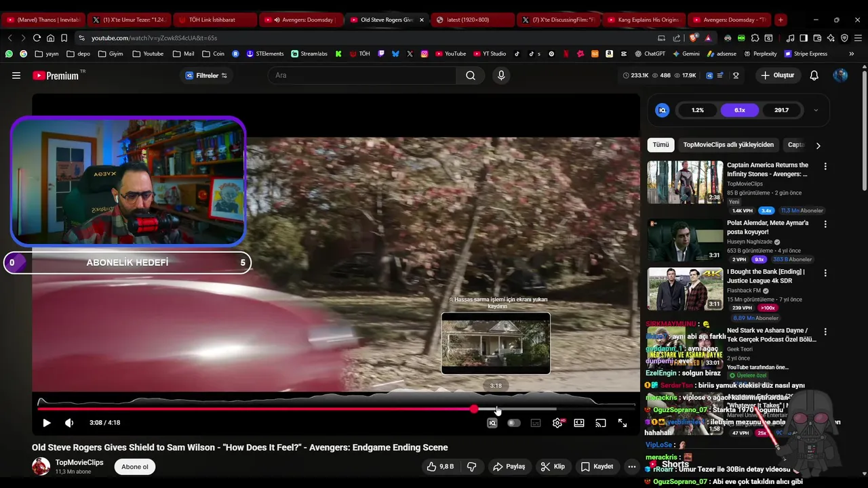This screenshot has height=488, width=868.
Task: Open options for Ned Stark ve Ashara Dayne video
Action: point(825,332)
